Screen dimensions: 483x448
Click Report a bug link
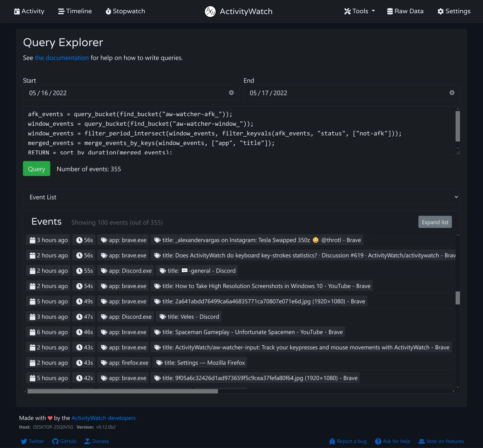coord(348,441)
